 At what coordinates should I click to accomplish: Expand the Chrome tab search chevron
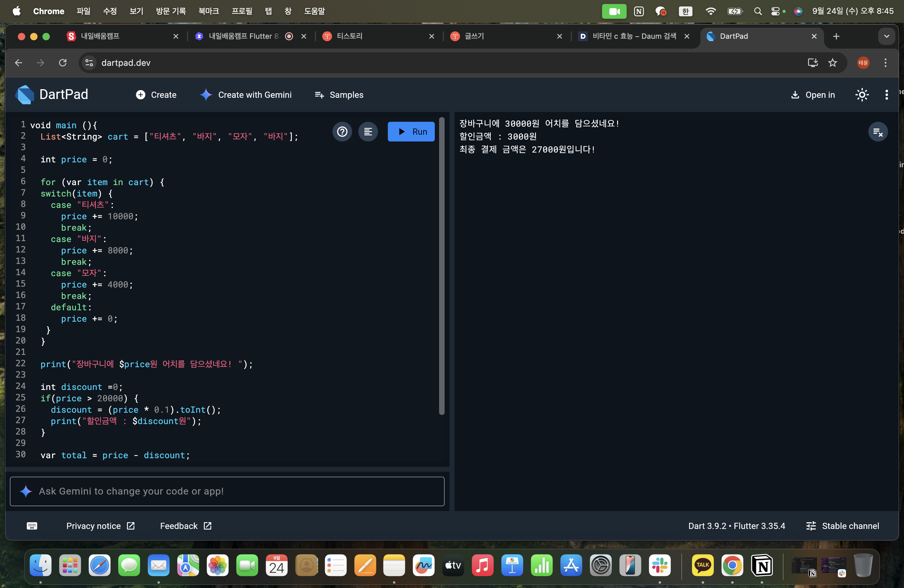[886, 36]
